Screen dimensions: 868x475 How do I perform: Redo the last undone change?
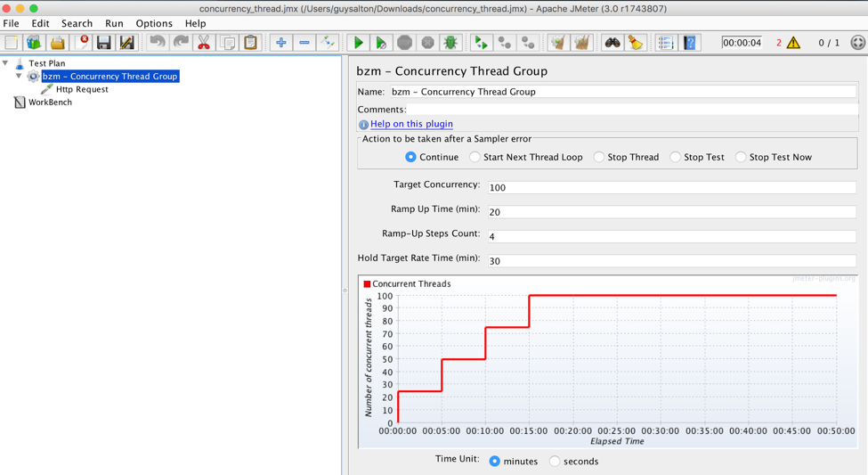pos(181,43)
